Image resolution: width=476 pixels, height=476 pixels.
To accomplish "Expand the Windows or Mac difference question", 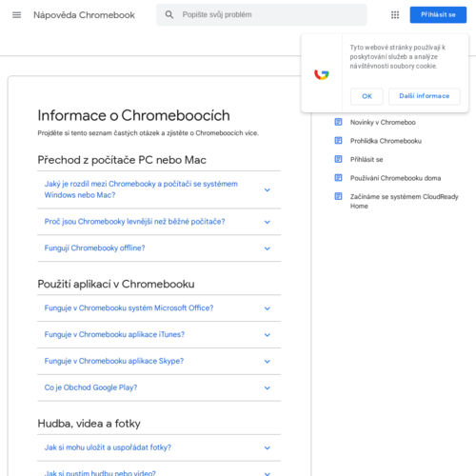I will pos(268,189).
